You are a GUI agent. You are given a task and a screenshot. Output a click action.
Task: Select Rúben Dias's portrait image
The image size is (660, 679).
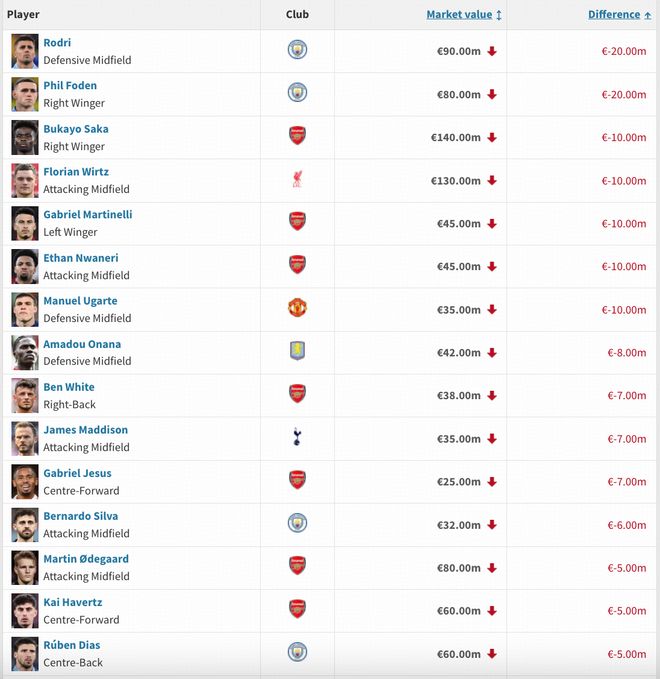pos(25,653)
